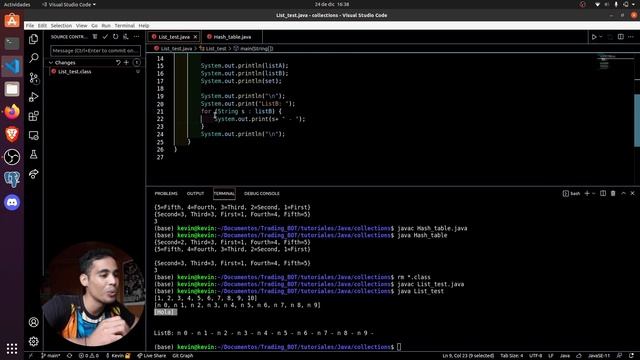Open Source Control more actions ellipsis
Image resolution: width=640 pixels, height=360 pixels.
136,37
